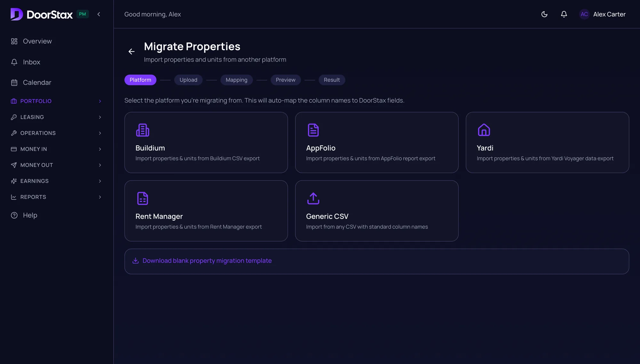Viewport: 640px width, 364px height.
Task: Select the Upload step tab
Action: [188, 80]
